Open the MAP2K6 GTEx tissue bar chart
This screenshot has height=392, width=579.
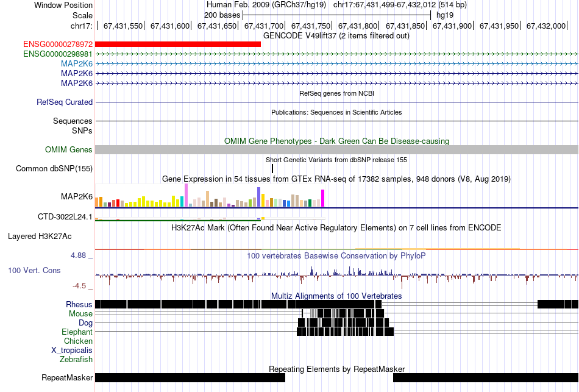tap(210, 196)
